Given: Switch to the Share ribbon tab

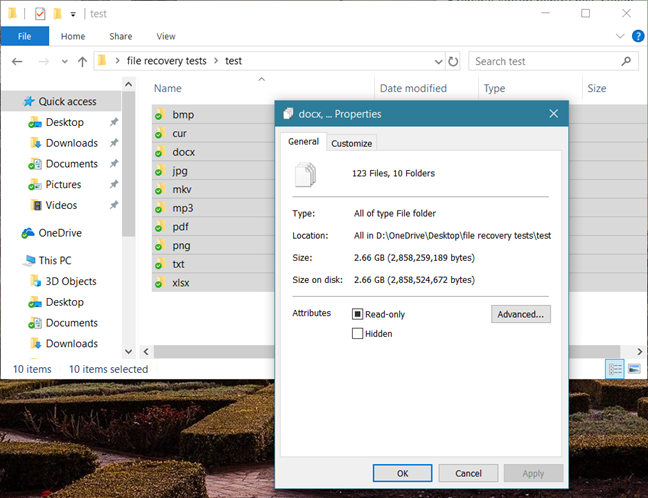Looking at the screenshot, I should [121, 36].
